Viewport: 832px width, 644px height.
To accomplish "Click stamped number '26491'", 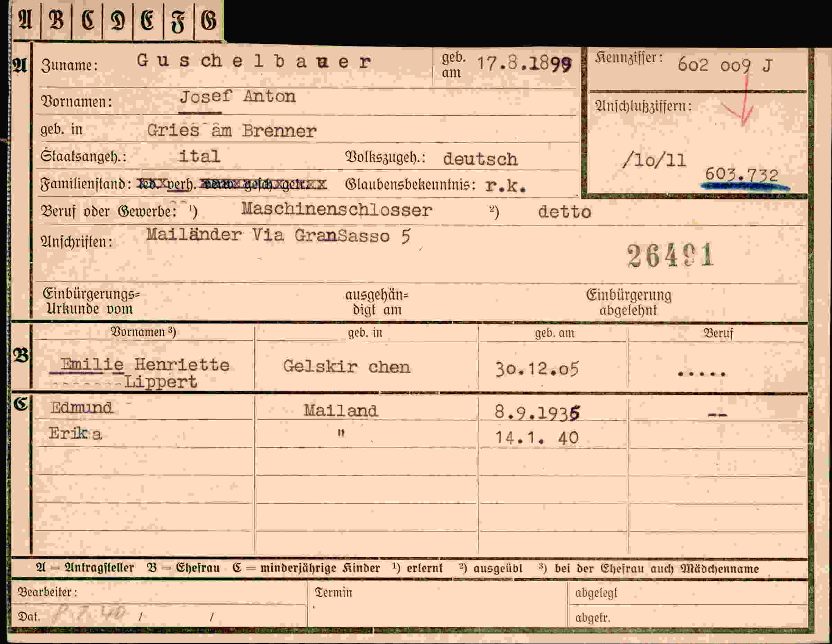I will pyautogui.click(x=670, y=255).
